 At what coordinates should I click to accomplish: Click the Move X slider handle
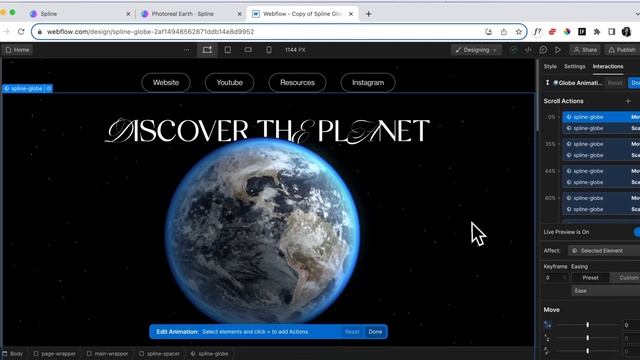(x=588, y=325)
